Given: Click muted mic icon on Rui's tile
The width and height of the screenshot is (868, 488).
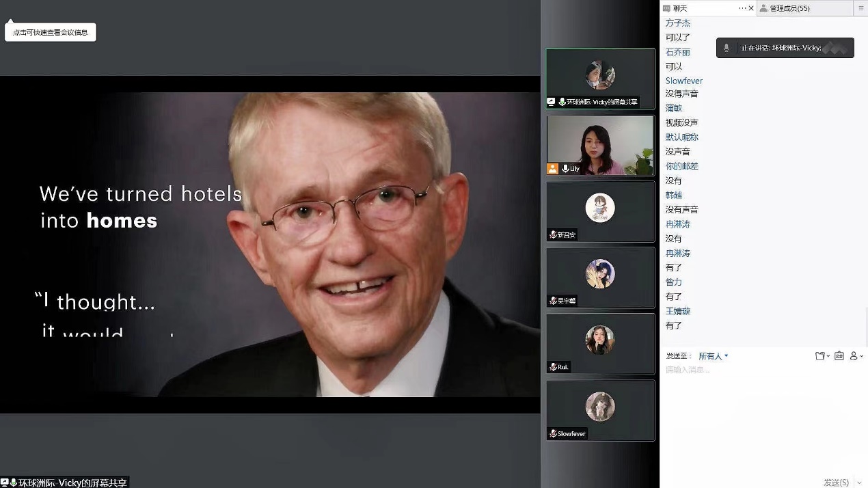Looking at the screenshot, I should pyautogui.click(x=553, y=368).
